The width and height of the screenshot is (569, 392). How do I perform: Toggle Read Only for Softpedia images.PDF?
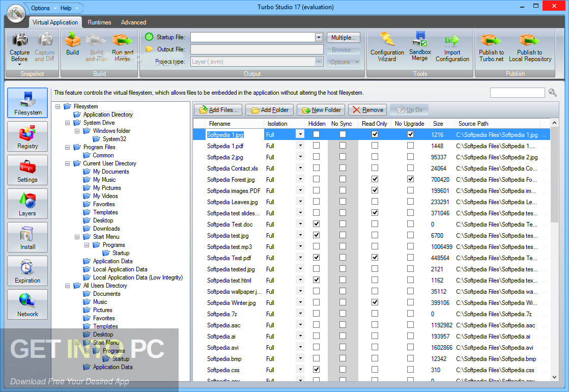coord(375,190)
